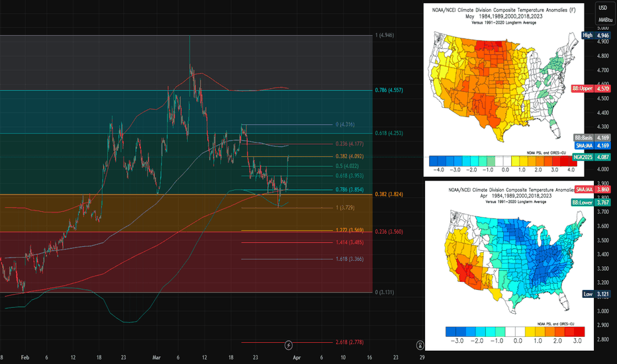The height and width of the screenshot is (364, 617).
Task: Select Fibonacci level 0.236 (3.560)
Action: [x=389, y=232]
